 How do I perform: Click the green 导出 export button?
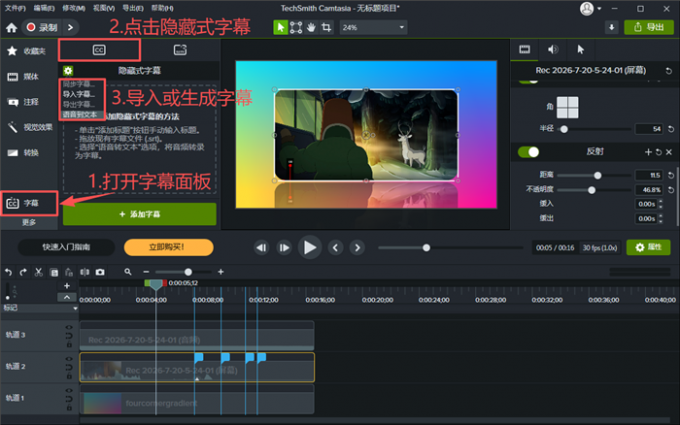point(649,27)
